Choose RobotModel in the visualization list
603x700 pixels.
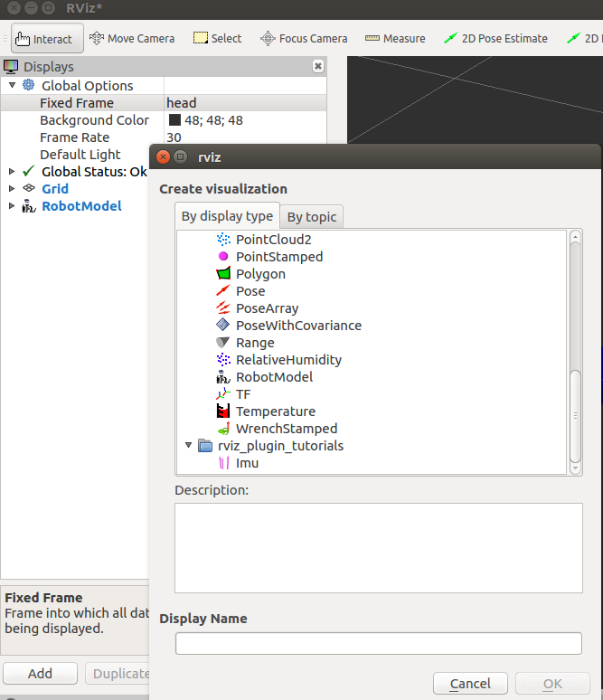(x=274, y=377)
